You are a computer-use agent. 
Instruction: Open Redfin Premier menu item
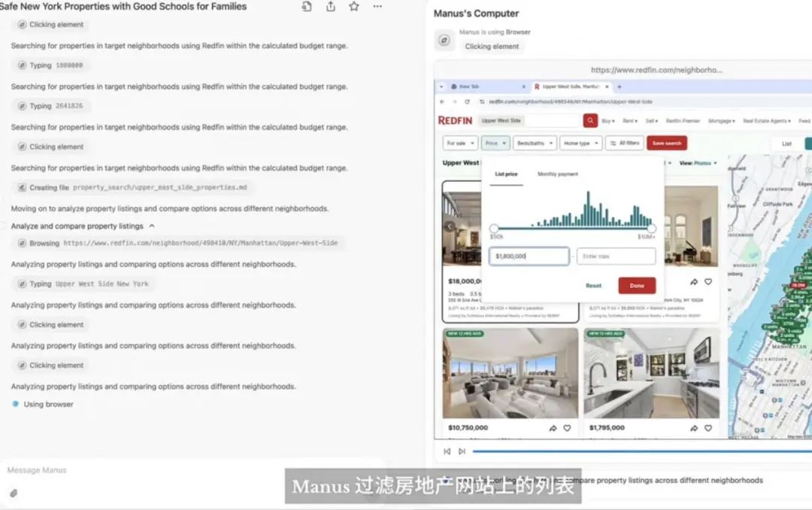pos(683,121)
